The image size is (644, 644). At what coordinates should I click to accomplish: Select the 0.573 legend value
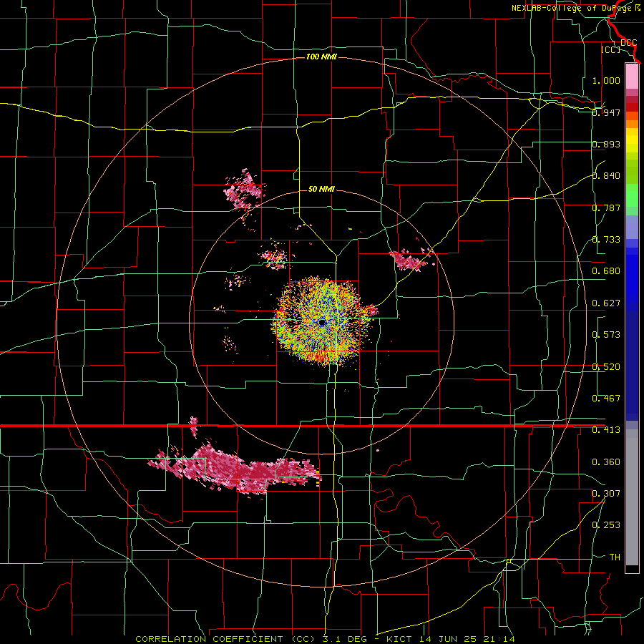tap(606, 335)
